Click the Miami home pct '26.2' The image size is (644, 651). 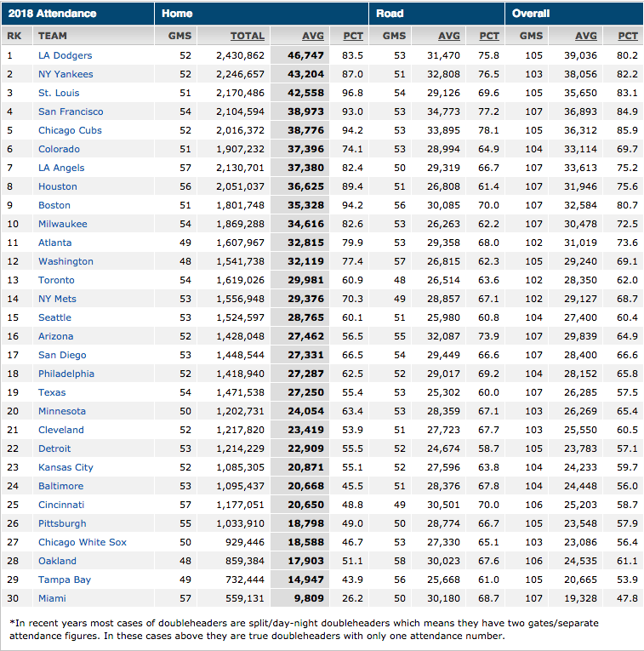tap(353, 598)
